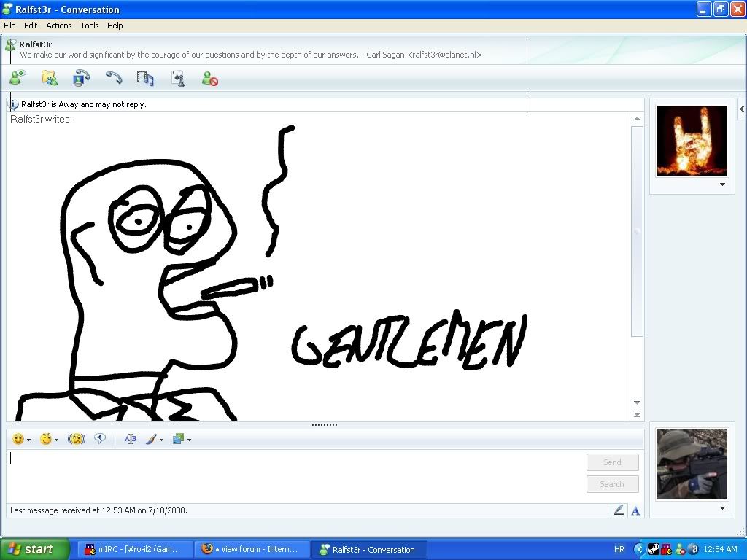Viewport: 747px width, 560px height.
Task: Expand the winks dropdown arrow
Action: 56,440
